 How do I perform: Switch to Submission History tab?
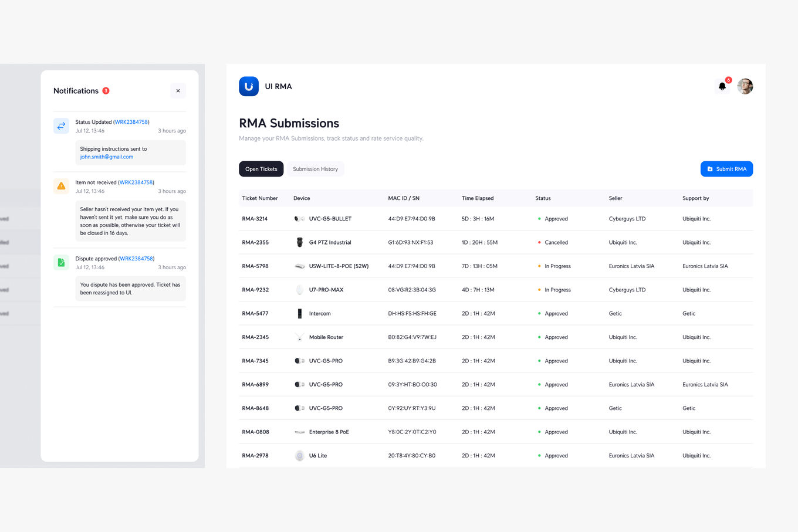coord(316,169)
